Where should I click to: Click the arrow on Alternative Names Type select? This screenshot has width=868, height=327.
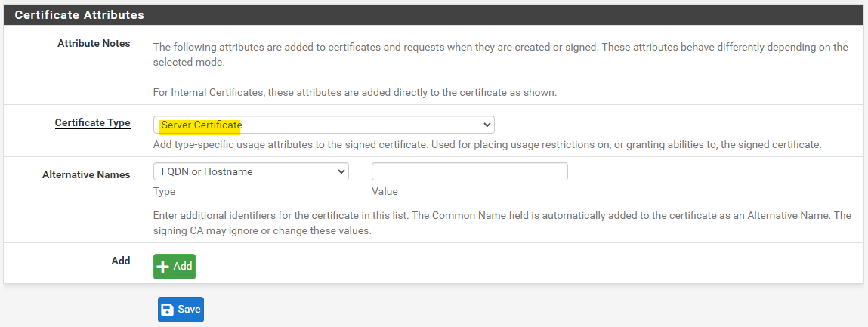(x=340, y=171)
